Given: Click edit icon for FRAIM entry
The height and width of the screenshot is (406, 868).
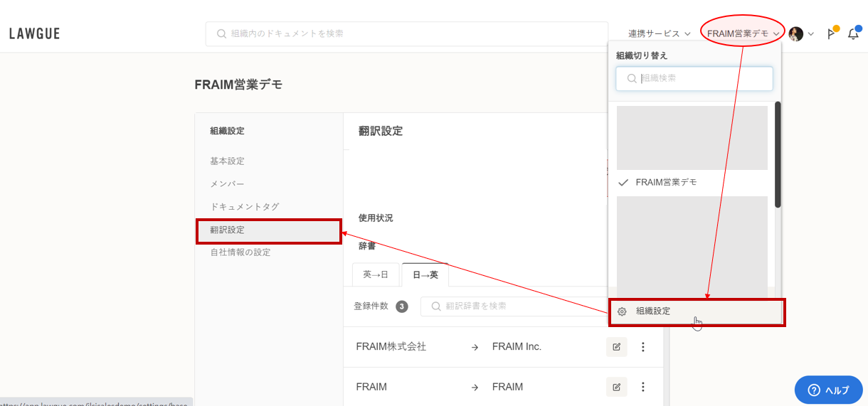Looking at the screenshot, I should 616,387.
